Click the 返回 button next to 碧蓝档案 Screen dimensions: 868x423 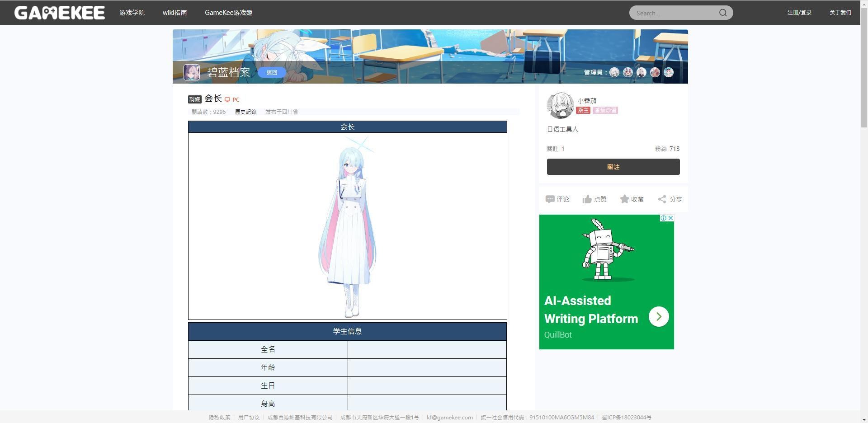[272, 72]
